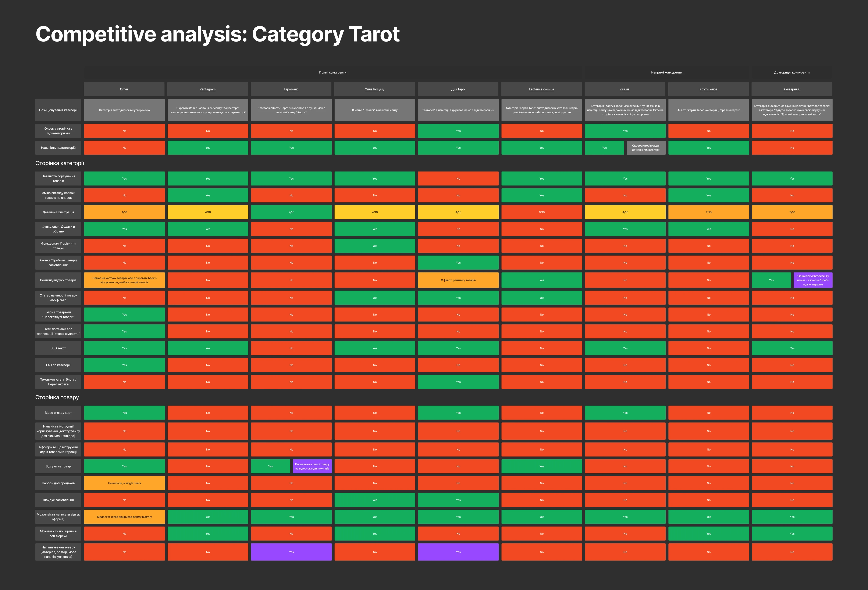This screenshot has width=868, height=590.
Task: Select the '2/10' filtering score cell
Action: [708, 212]
